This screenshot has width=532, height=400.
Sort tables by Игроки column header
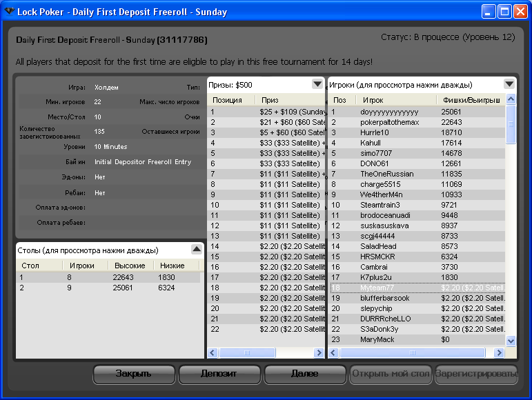[85, 266]
